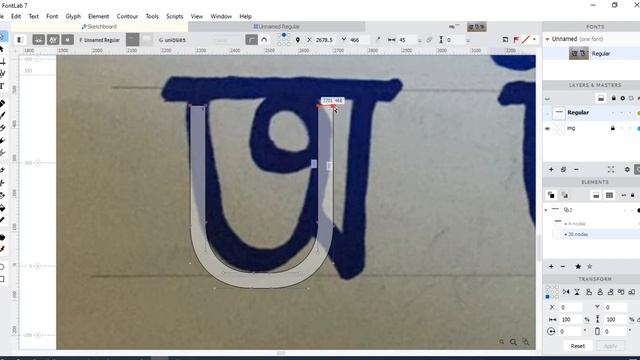Duplicate layer using the copy icon

(x=563, y=169)
